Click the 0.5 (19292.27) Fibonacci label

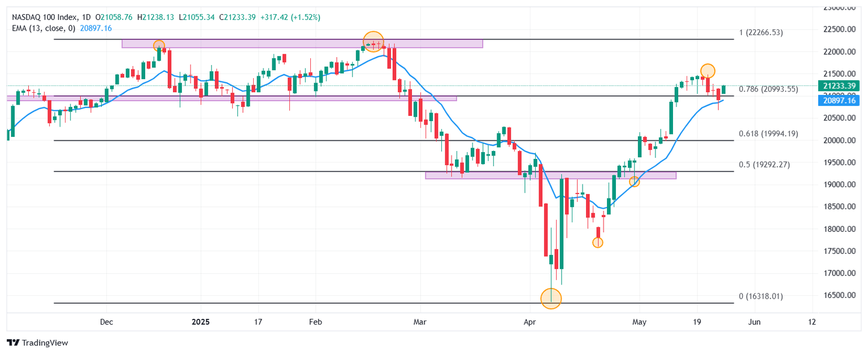point(764,165)
